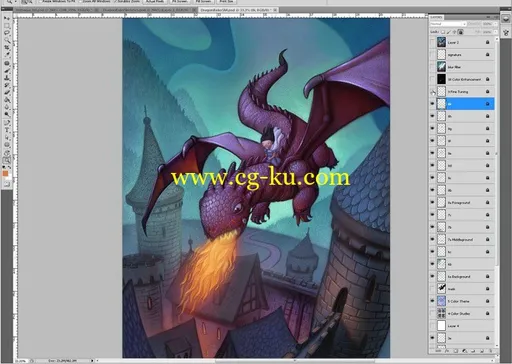Click the create new layer icon
This screenshot has height=364, width=512.
[482, 351]
